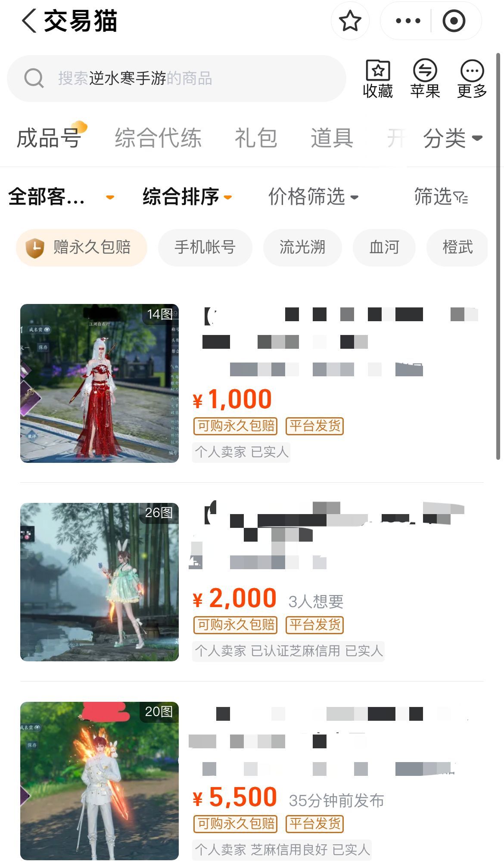Image resolution: width=504 pixels, height=868 pixels.
Task: Expand the 价格筛选 price filter dropdown
Action: [x=313, y=197]
